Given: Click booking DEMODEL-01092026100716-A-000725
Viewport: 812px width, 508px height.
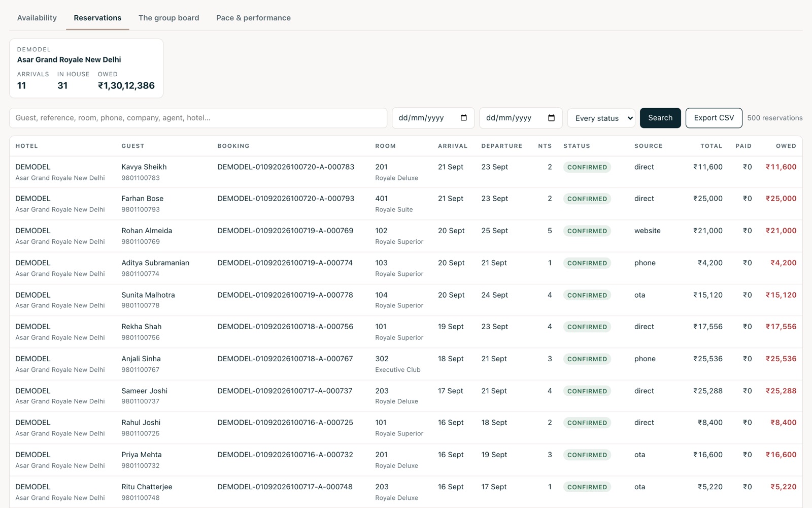Looking at the screenshot, I should pyautogui.click(x=285, y=423).
